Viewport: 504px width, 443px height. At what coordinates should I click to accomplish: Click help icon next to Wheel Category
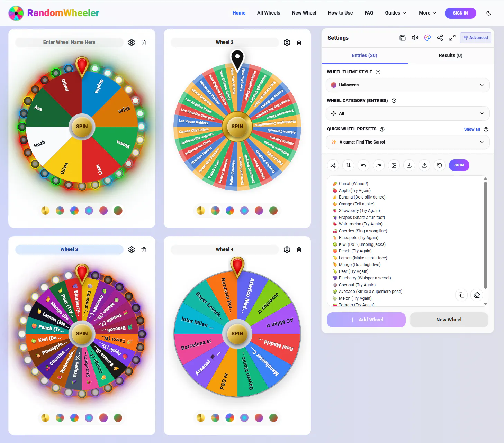394,101
